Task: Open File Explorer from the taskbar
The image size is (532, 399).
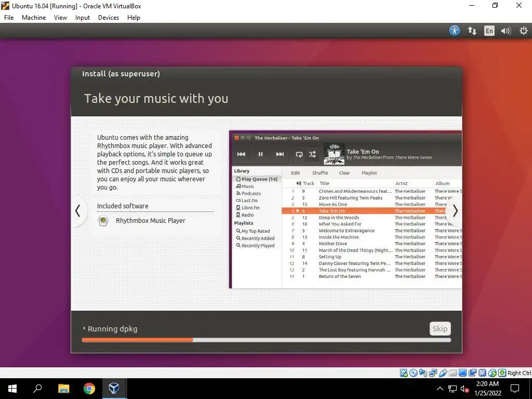Action: pos(63,389)
